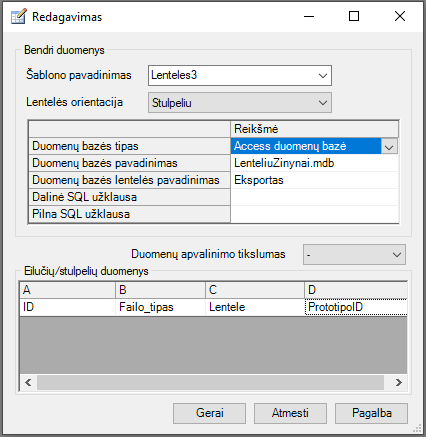The width and height of the screenshot is (426, 437).
Task: Click the Redagavimas window title icon
Action: pyautogui.click(x=18, y=17)
